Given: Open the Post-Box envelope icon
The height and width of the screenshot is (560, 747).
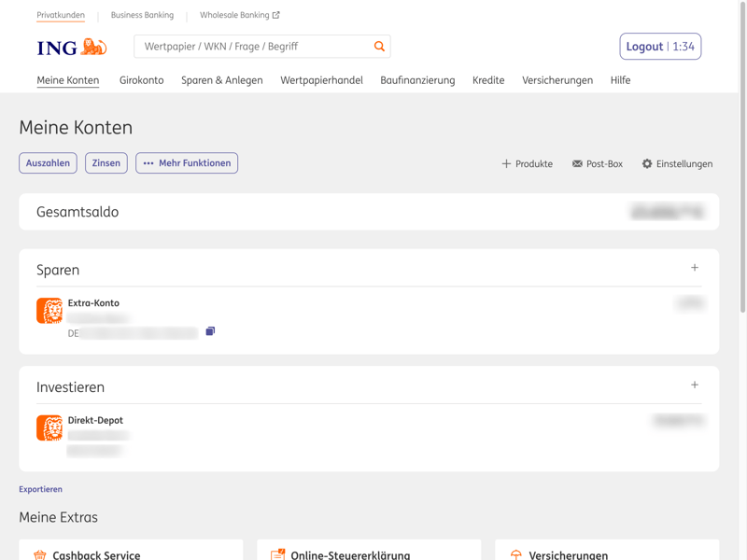Looking at the screenshot, I should pos(577,163).
